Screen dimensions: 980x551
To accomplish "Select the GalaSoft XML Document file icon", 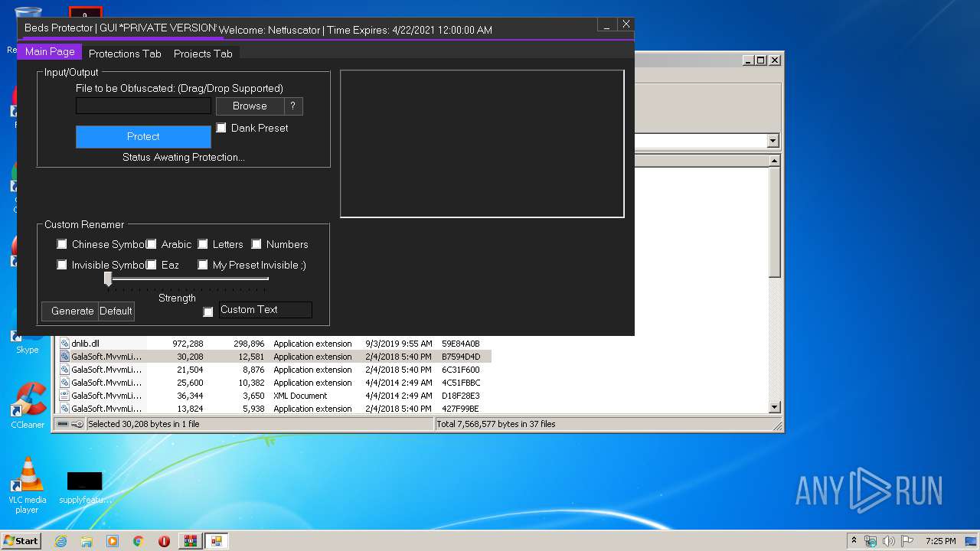I will (x=65, y=396).
